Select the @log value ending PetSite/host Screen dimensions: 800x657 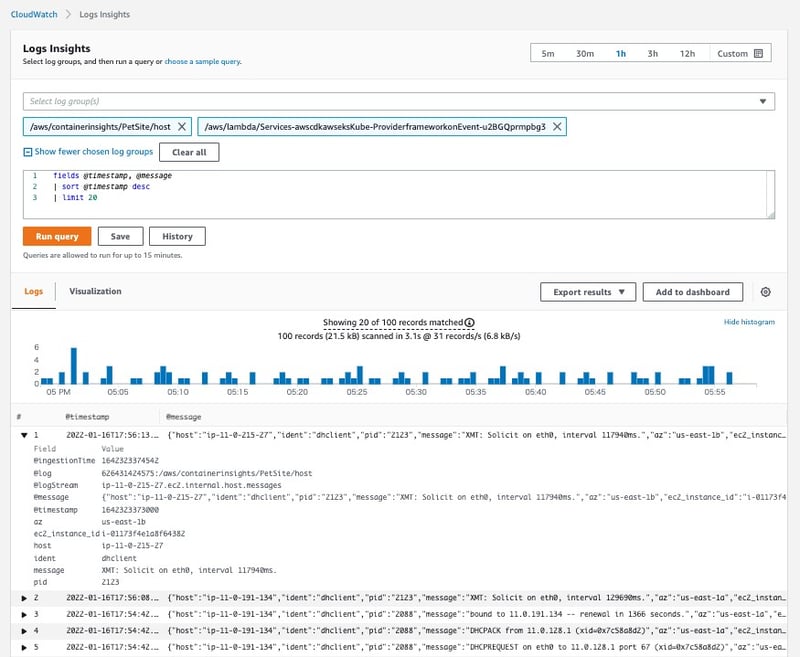[x=207, y=473]
